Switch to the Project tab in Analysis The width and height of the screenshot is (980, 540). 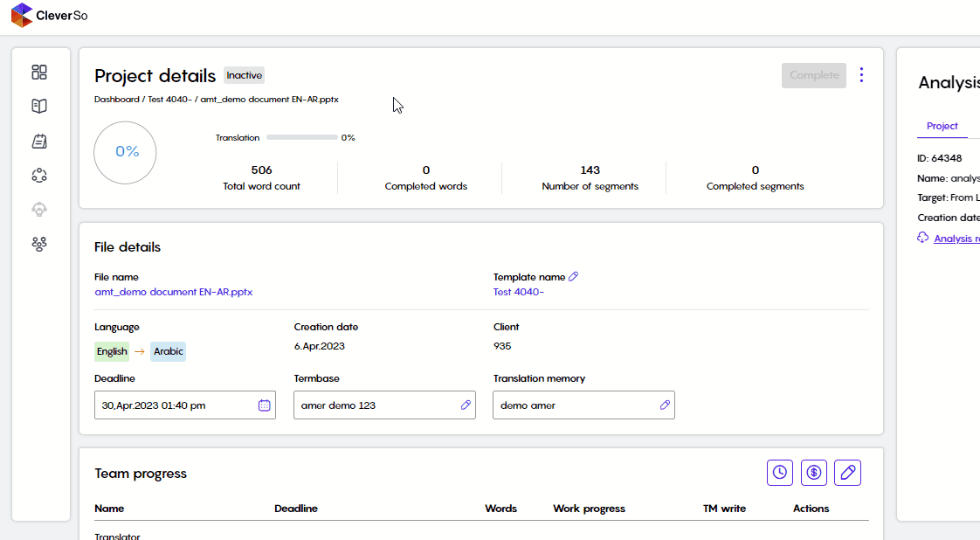pyautogui.click(x=942, y=126)
